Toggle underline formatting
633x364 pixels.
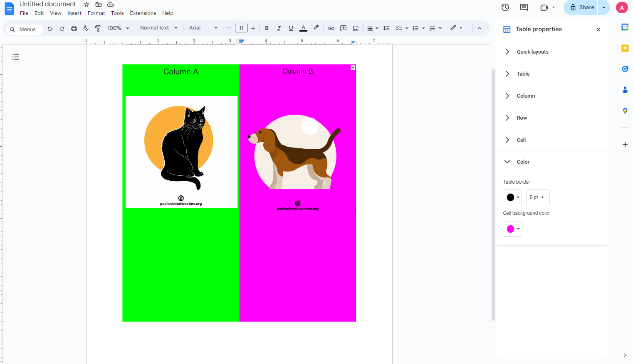[291, 28]
